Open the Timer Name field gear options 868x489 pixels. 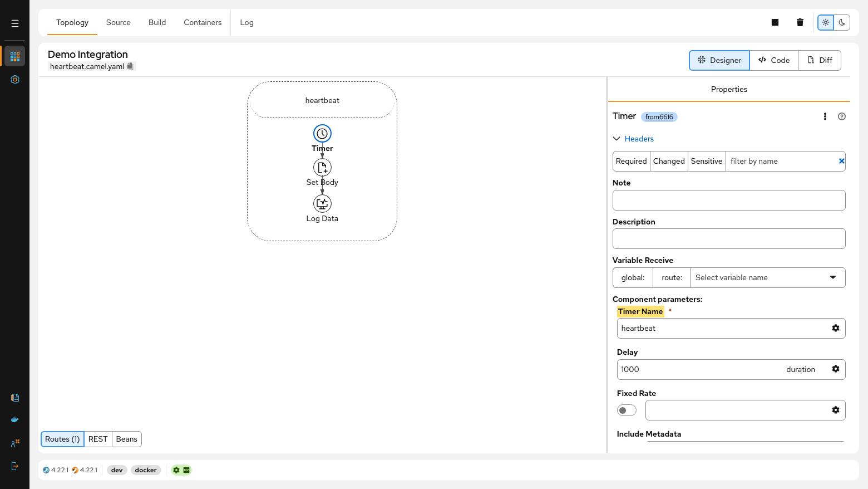pos(836,328)
